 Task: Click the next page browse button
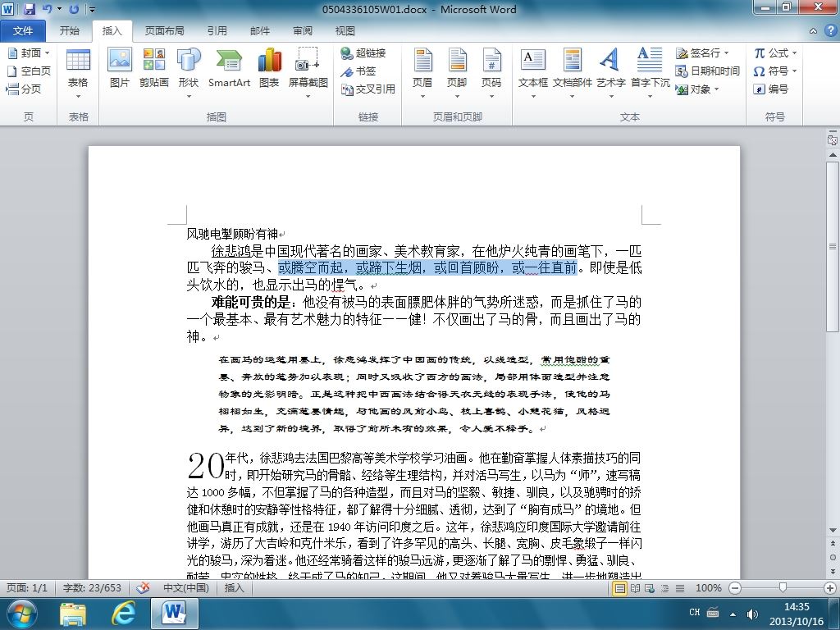coord(833,572)
